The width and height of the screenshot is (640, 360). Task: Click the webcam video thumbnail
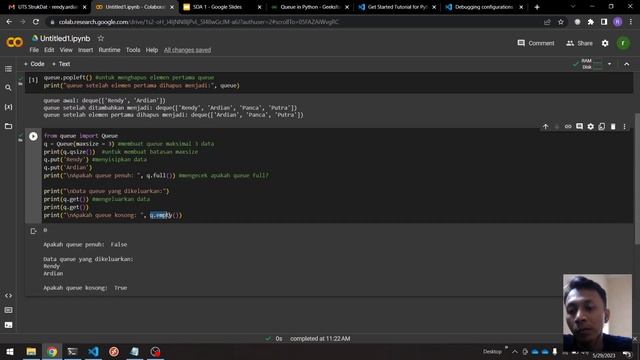coord(597,313)
